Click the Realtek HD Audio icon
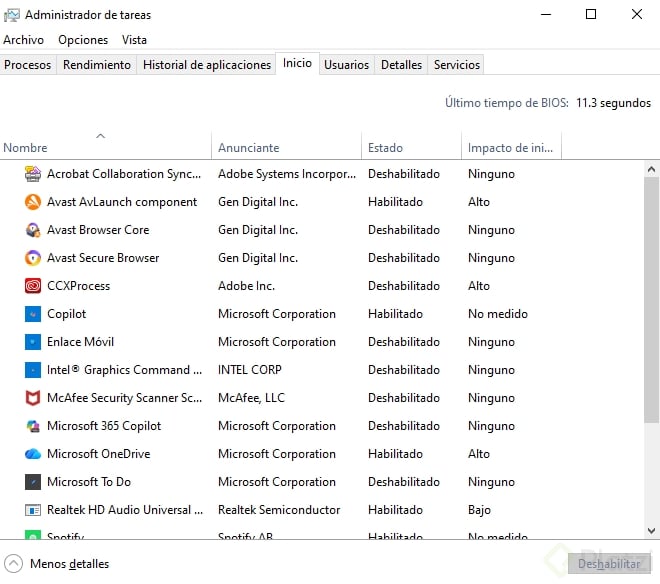Image resolution: width=660 pixels, height=584 pixels. [x=32, y=510]
